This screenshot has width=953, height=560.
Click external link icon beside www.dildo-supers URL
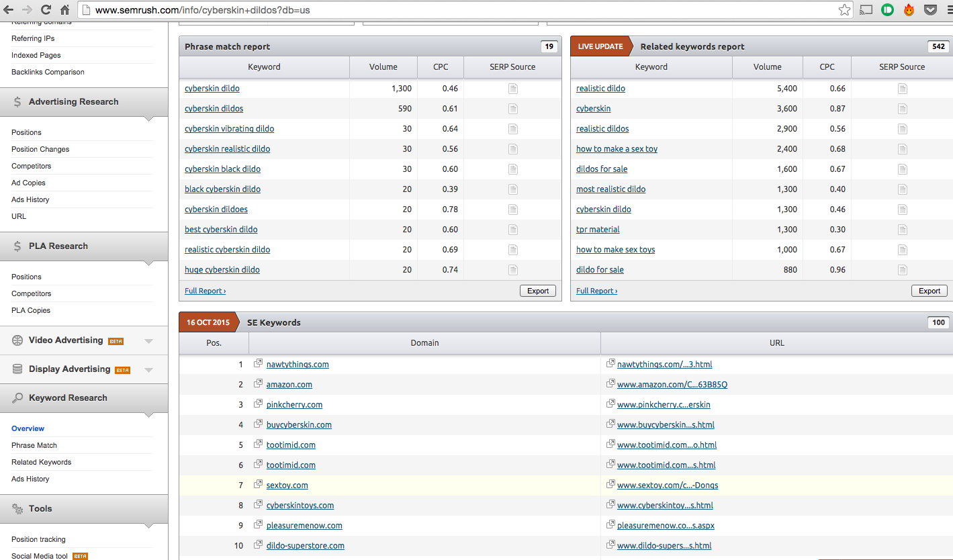point(610,545)
